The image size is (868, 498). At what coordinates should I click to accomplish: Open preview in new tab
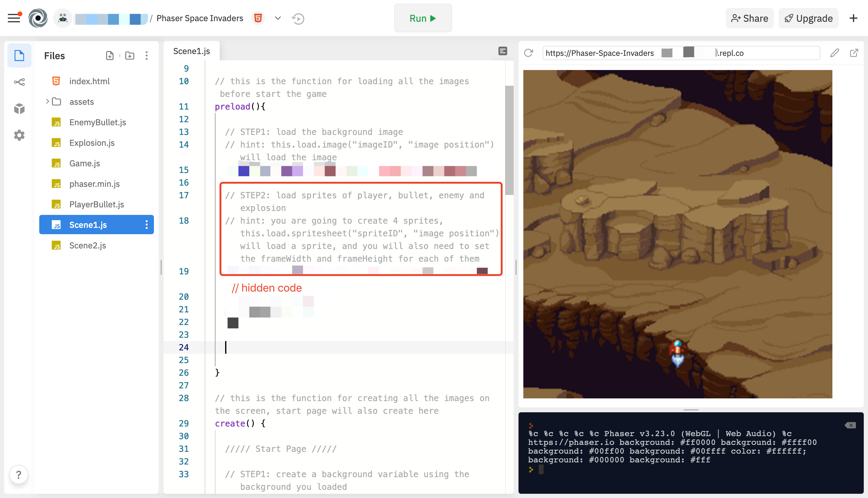[854, 53]
